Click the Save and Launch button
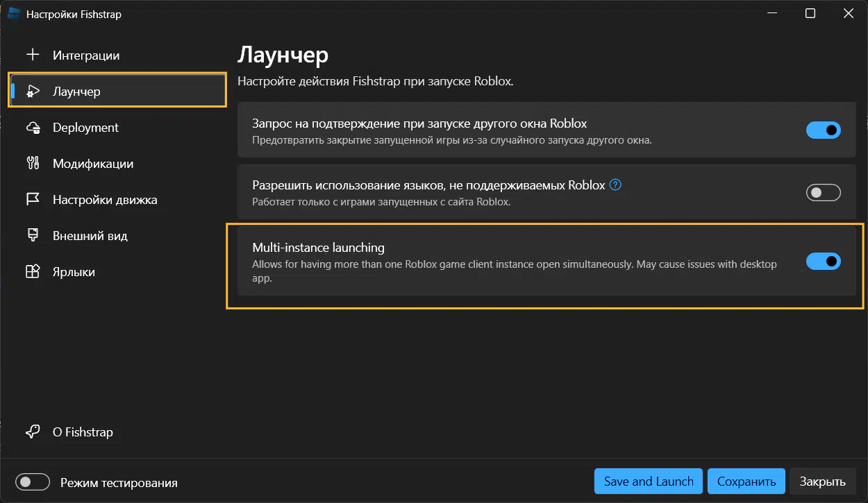 pyautogui.click(x=649, y=481)
